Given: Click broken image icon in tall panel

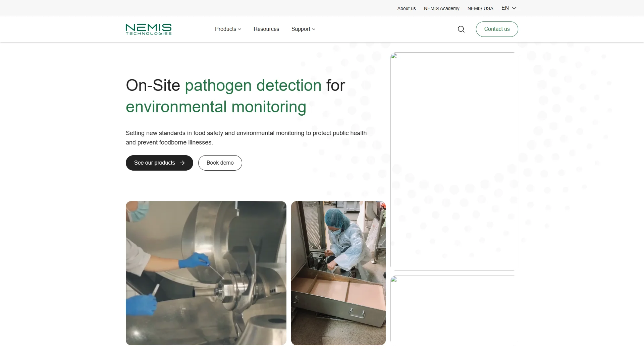Looking at the screenshot, I should pos(394,56).
